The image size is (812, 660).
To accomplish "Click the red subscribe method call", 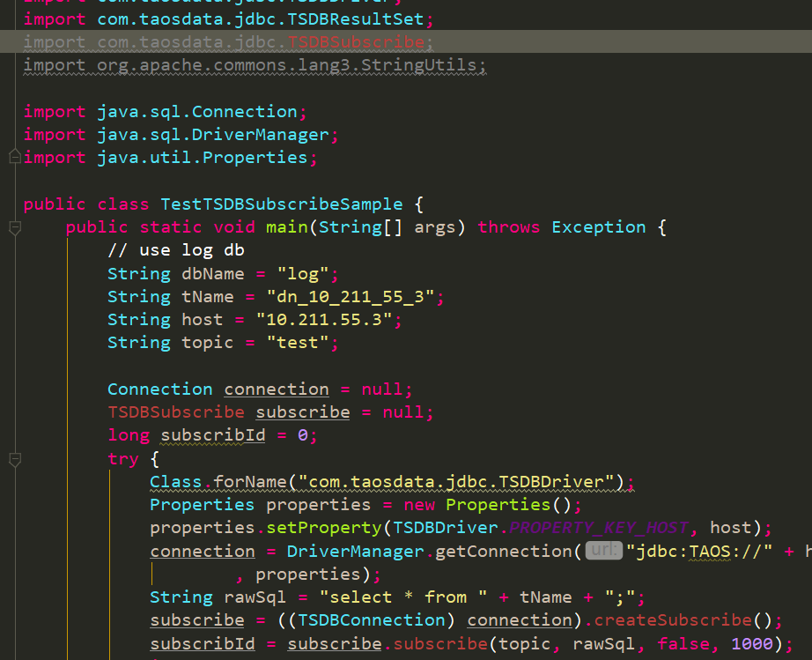I will (440, 644).
